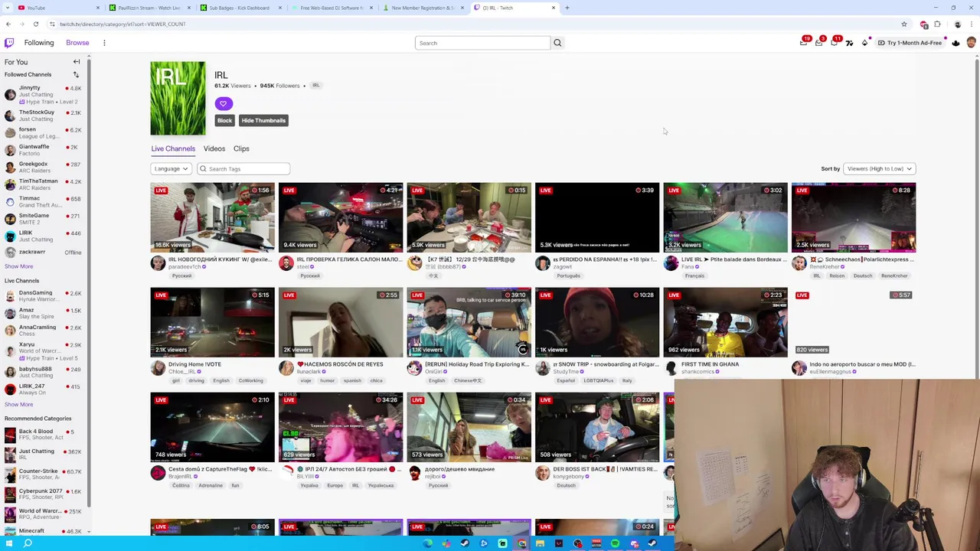The width and height of the screenshot is (980, 551).
Task: Click the IRL tag on category header
Action: point(315,85)
